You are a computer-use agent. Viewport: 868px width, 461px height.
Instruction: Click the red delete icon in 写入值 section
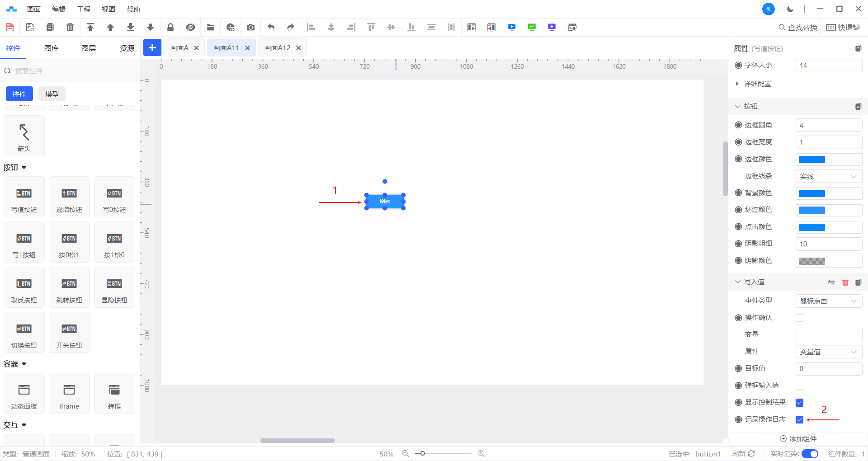click(x=845, y=282)
